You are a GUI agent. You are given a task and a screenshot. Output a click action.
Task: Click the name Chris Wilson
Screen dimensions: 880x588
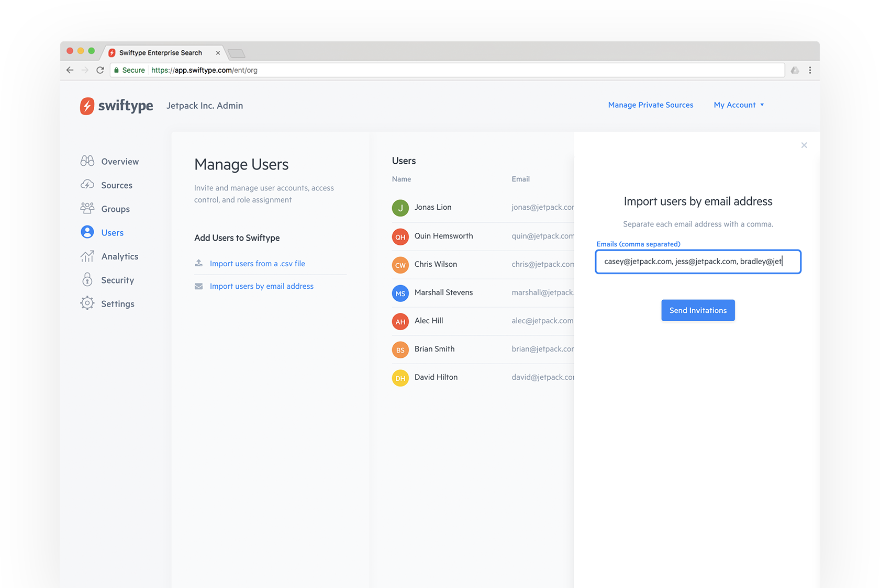pyautogui.click(x=436, y=264)
